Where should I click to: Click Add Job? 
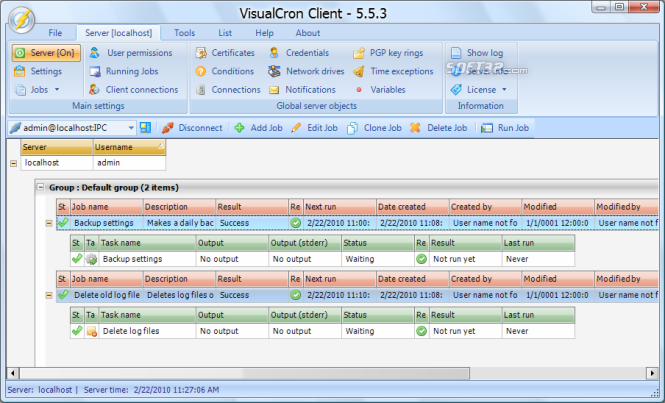pyautogui.click(x=258, y=128)
